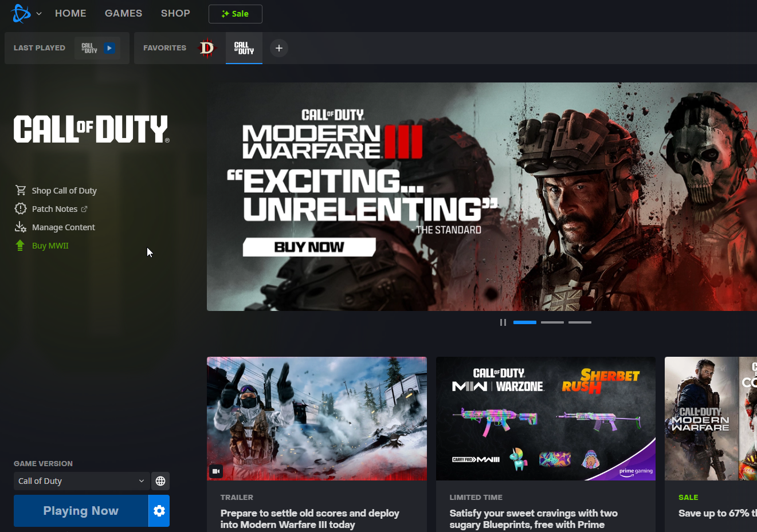This screenshot has height=532, width=757.
Task: Click the green SALE category label
Action: pyautogui.click(x=688, y=498)
